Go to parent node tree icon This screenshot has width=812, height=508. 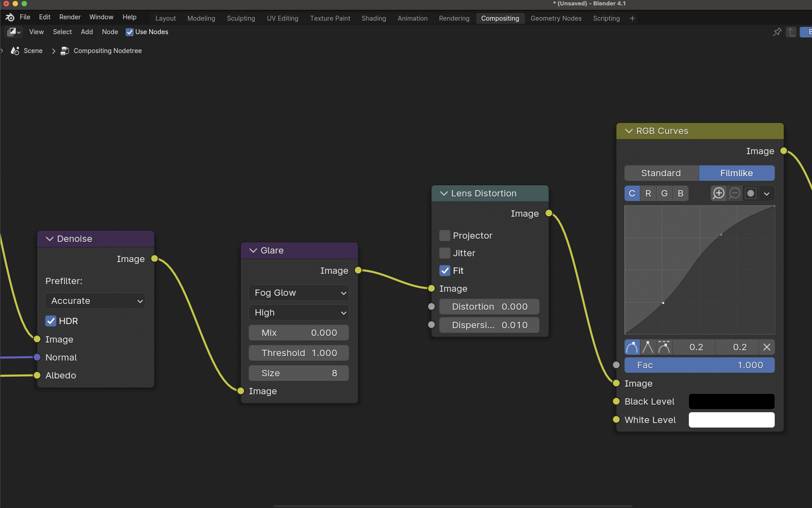coord(791,32)
